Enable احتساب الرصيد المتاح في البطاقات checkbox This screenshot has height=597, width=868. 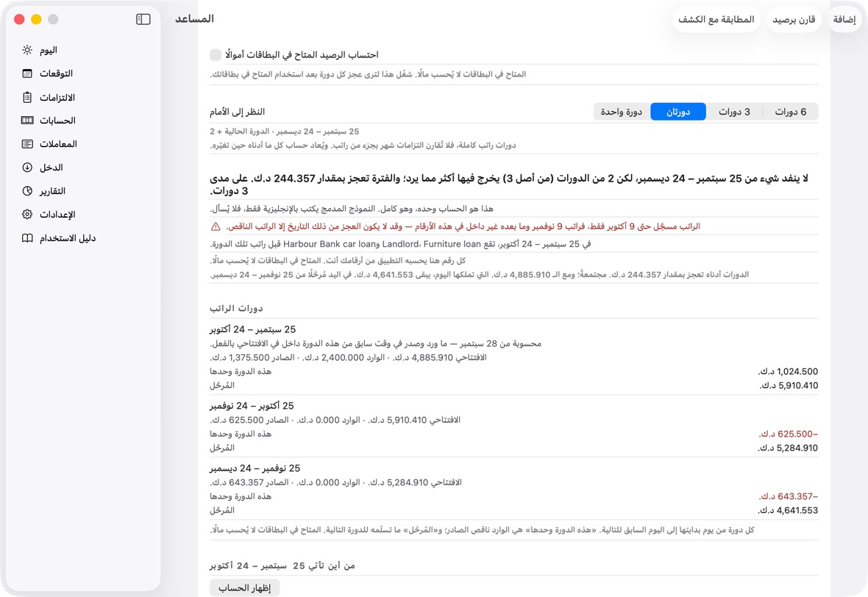tap(216, 55)
